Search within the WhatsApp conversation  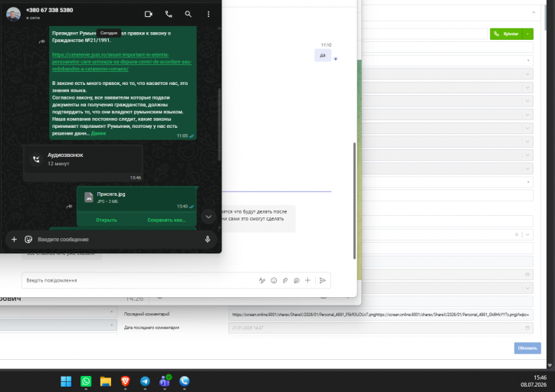pyautogui.click(x=189, y=14)
